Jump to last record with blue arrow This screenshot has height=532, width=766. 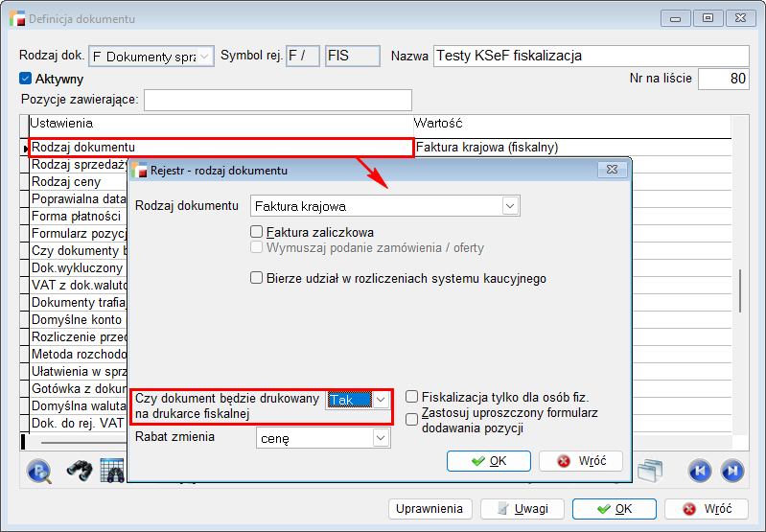732,470
